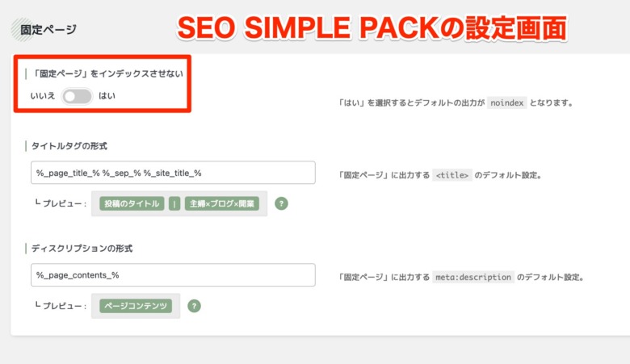Click the はい label beside the switch
This screenshot has height=364, width=630.
pyautogui.click(x=107, y=96)
